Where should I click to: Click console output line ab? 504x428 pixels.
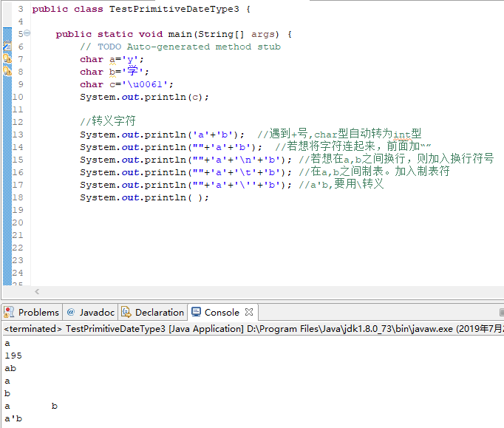pyautogui.click(x=10, y=368)
